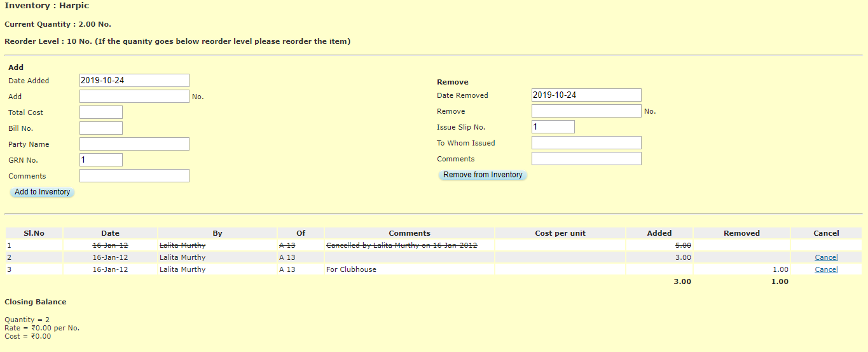Click the total added 3.00 value
Viewport: 868px width, 352px height.
tap(682, 281)
